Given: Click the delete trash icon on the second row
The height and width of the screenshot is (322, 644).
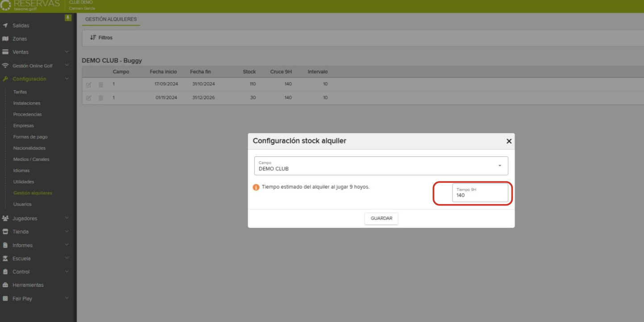Looking at the screenshot, I should tap(101, 98).
